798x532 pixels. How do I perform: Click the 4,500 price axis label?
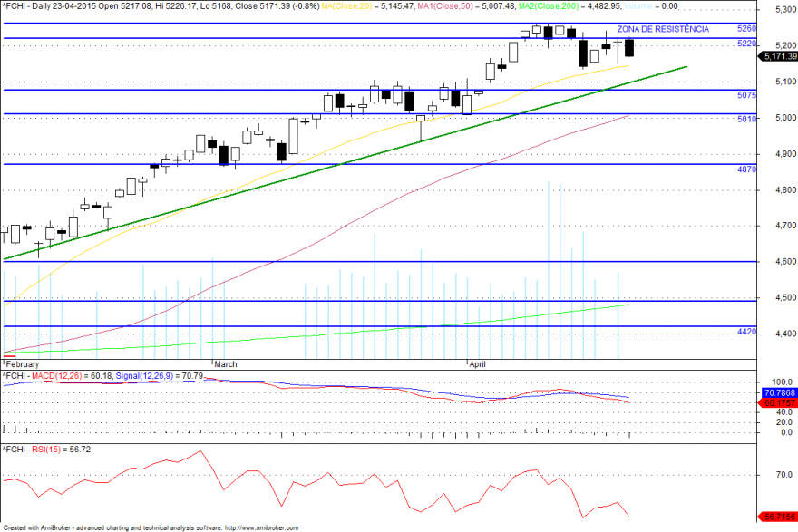pos(786,297)
